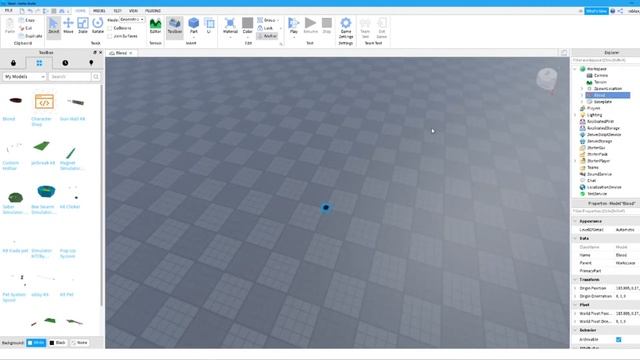Select the Blood viewport document tab
The height and width of the screenshot is (360, 640).
[121, 53]
